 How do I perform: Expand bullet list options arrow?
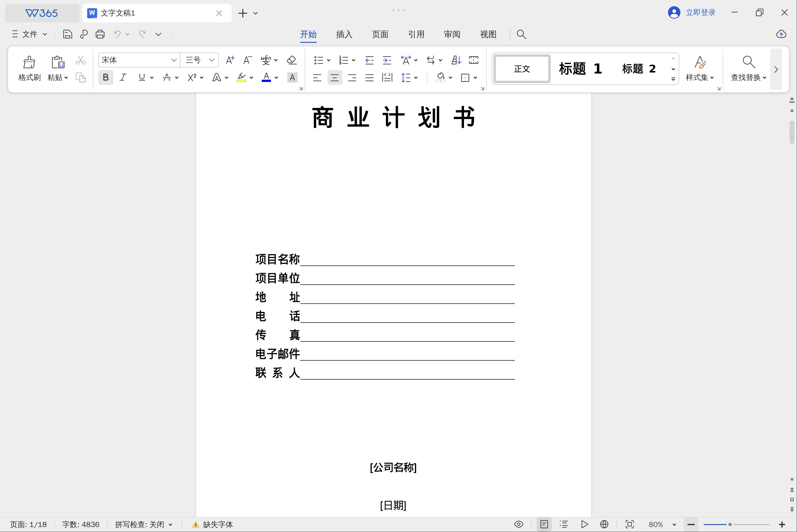pos(329,60)
